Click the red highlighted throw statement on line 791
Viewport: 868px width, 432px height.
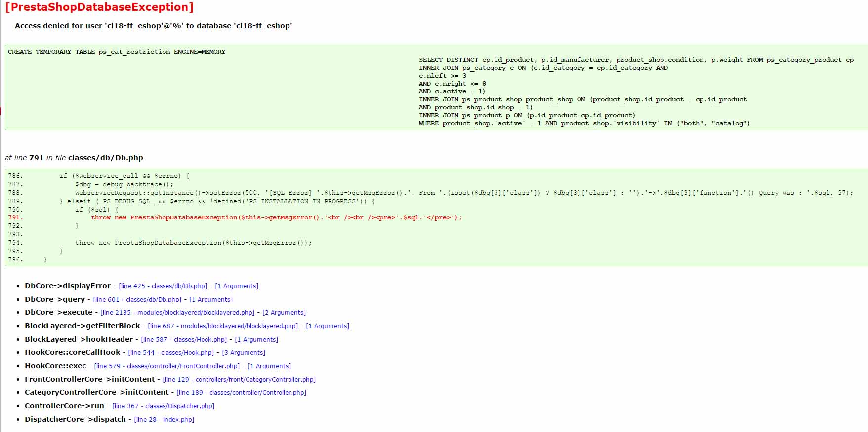pyautogui.click(x=277, y=217)
